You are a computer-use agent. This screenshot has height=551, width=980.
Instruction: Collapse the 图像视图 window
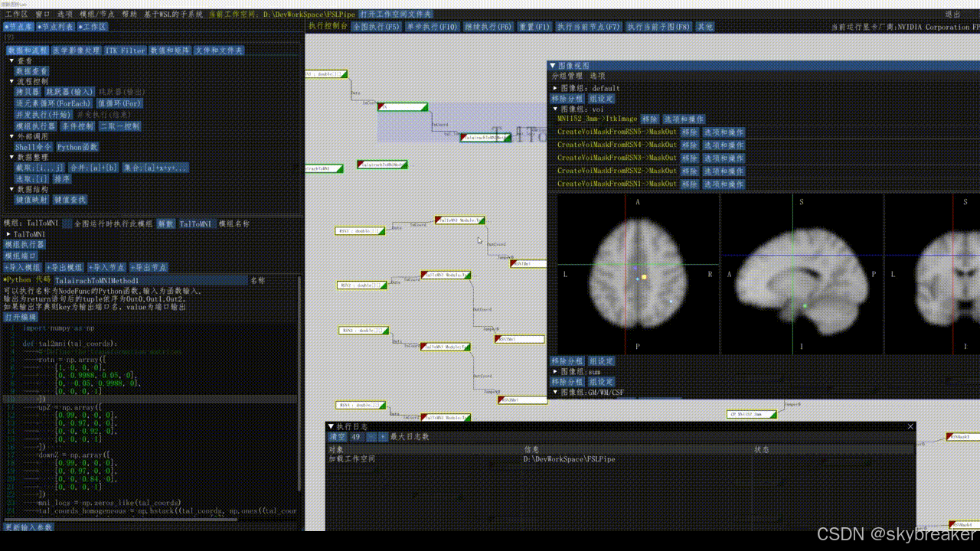(x=554, y=66)
